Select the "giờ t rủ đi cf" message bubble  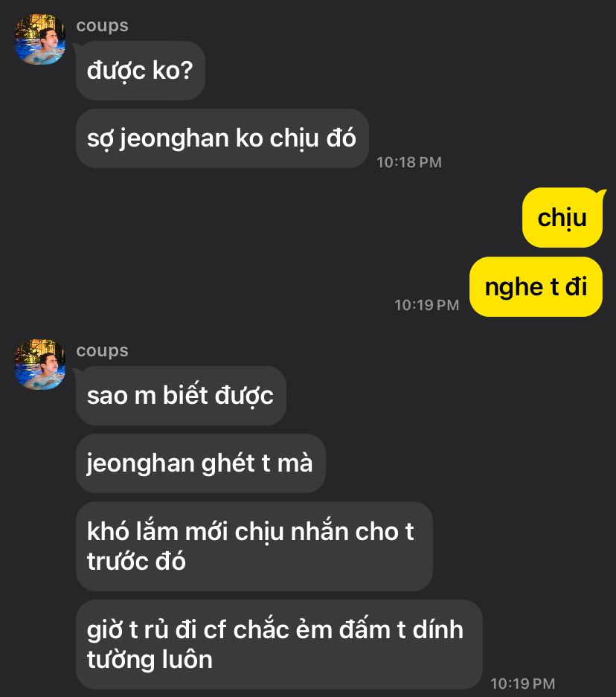click(279, 644)
